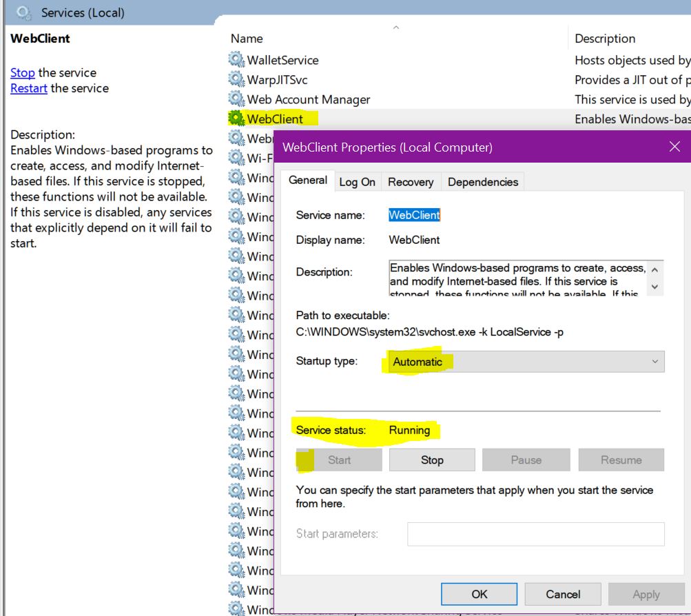The height and width of the screenshot is (616, 691).
Task: Click the Wi-F service row gear icon
Action: [x=236, y=158]
